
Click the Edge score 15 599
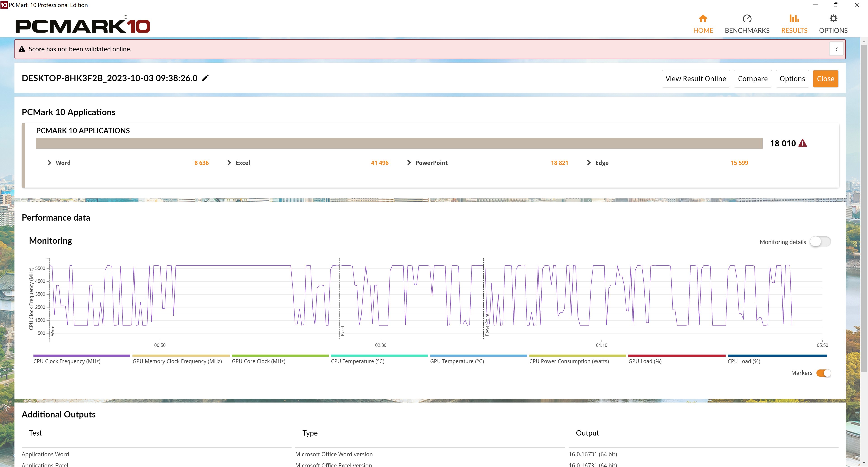[x=739, y=163]
